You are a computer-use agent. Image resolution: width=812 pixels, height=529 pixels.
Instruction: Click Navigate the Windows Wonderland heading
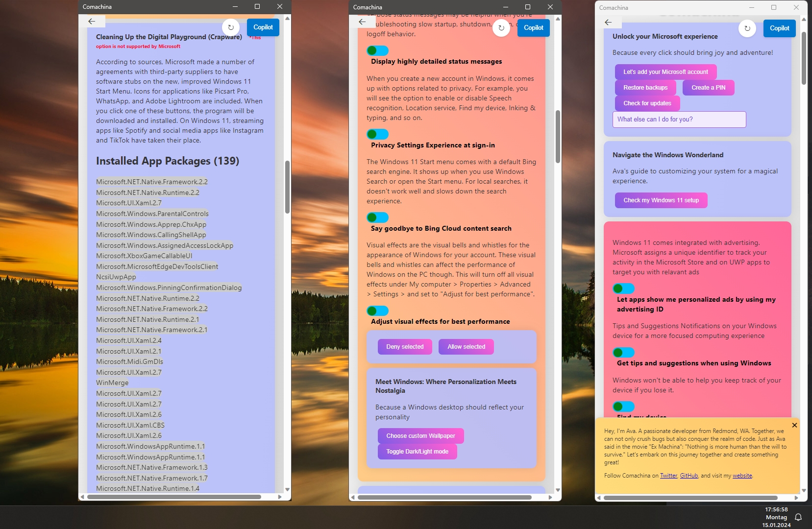click(x=668, y=155)
